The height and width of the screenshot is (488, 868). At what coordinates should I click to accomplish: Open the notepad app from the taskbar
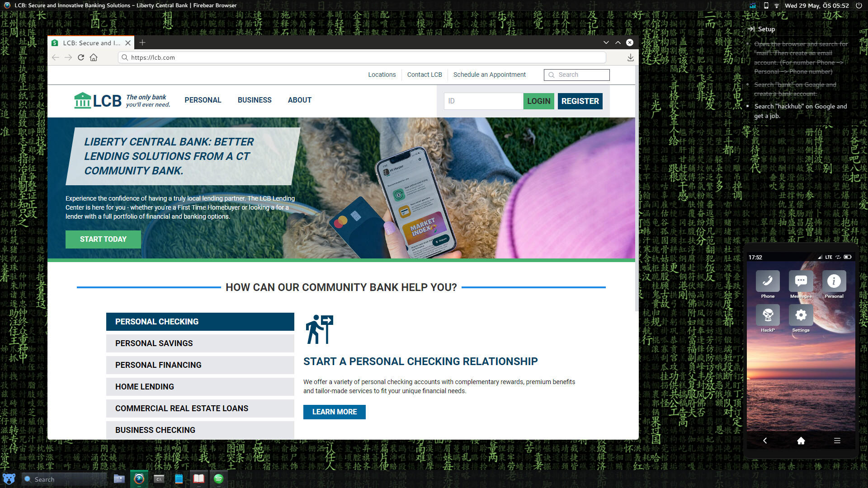point(179,479)
